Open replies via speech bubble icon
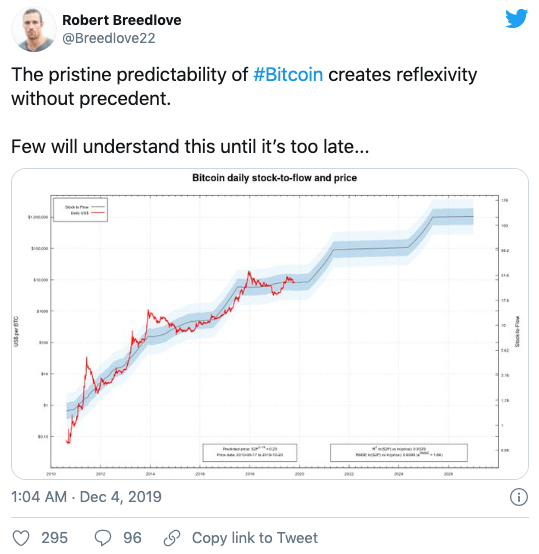Viewport: 539px width, 554px height. point(103,538)
